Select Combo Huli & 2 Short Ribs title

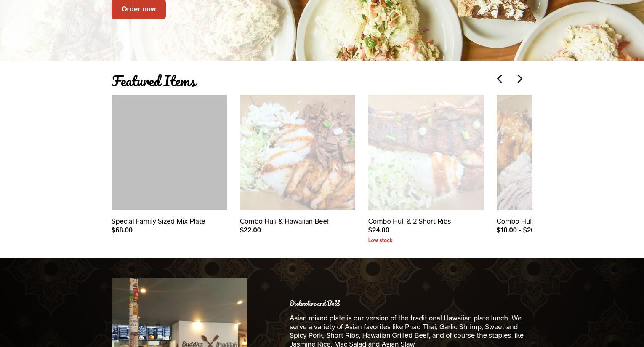410,221
